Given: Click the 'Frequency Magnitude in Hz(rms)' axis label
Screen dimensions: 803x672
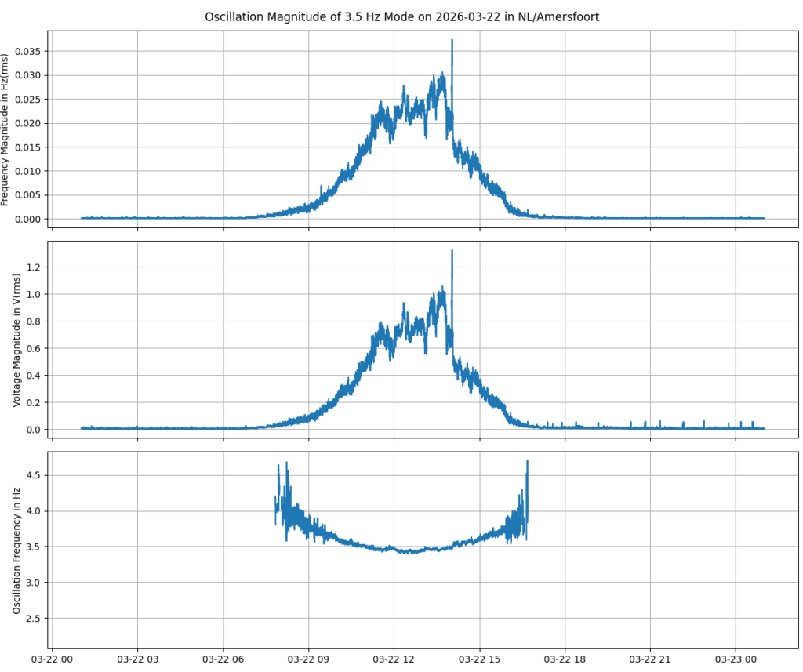Looking at the screenshot, I should click(6, 130).
